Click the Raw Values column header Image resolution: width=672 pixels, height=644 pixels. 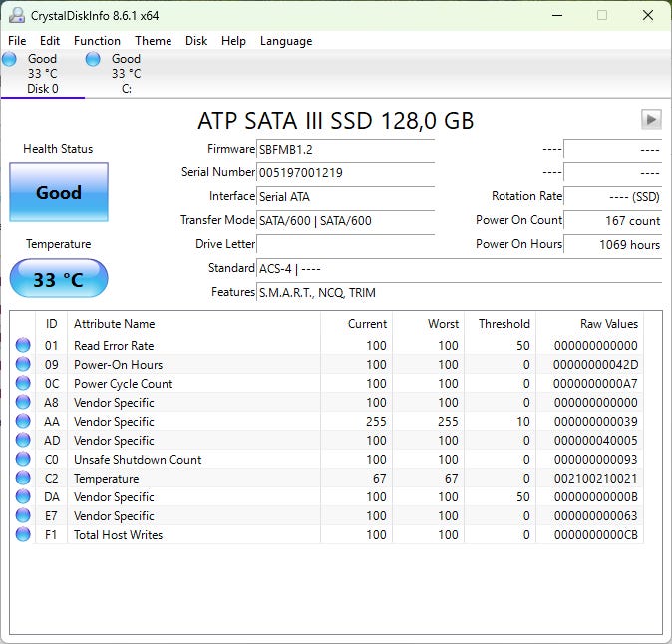click(608, 324)
